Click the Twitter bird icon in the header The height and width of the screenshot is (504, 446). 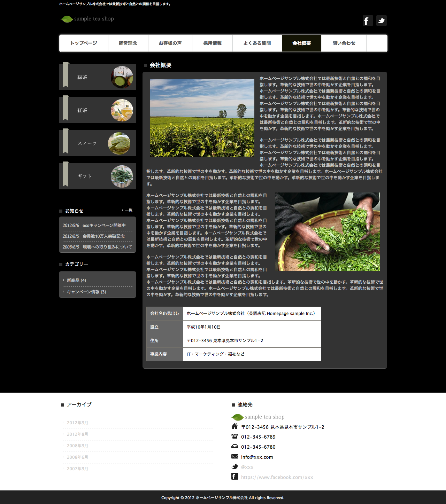click(382, 21)
